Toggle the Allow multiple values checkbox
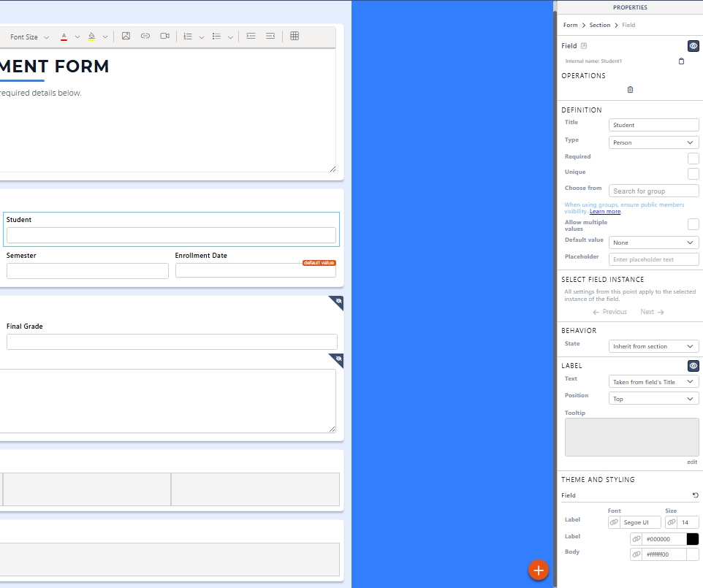Screen dimensions: 703x588 point(693,224)
